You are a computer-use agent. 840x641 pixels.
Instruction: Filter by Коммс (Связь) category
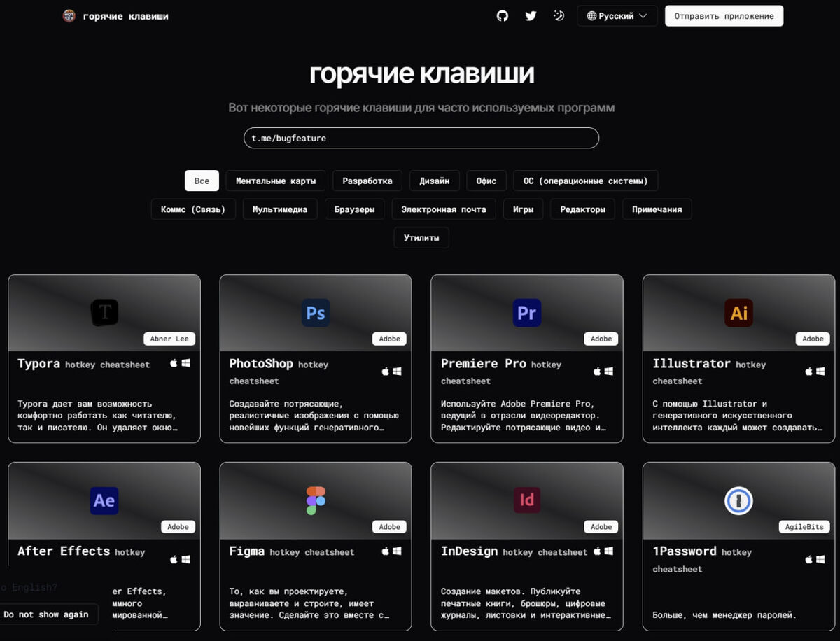coord(193,209)
